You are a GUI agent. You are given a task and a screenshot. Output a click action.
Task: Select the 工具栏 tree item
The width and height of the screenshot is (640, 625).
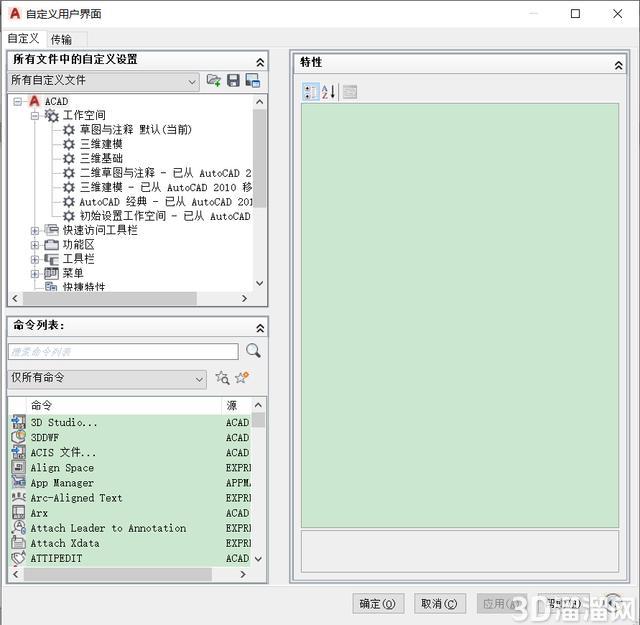click(x=78, y=259)
